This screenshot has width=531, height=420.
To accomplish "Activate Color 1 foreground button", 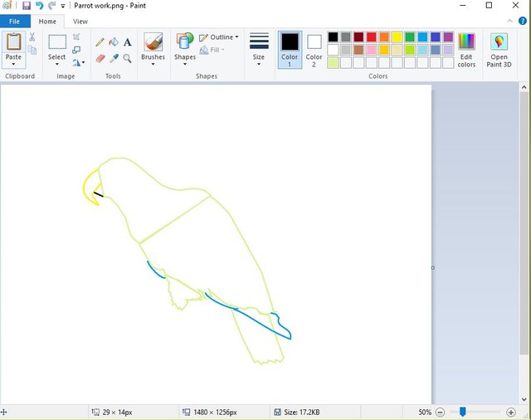I will [290, 50].
